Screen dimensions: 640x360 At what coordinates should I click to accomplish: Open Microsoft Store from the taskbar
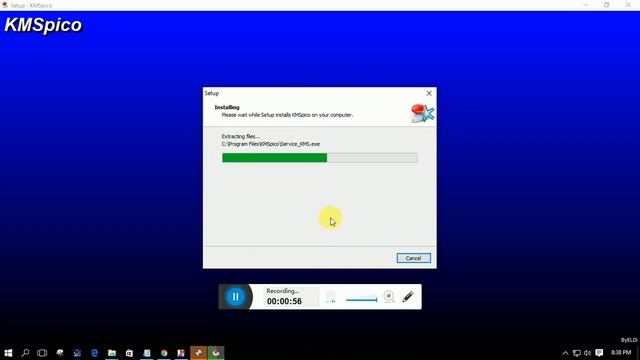[129, 353]
